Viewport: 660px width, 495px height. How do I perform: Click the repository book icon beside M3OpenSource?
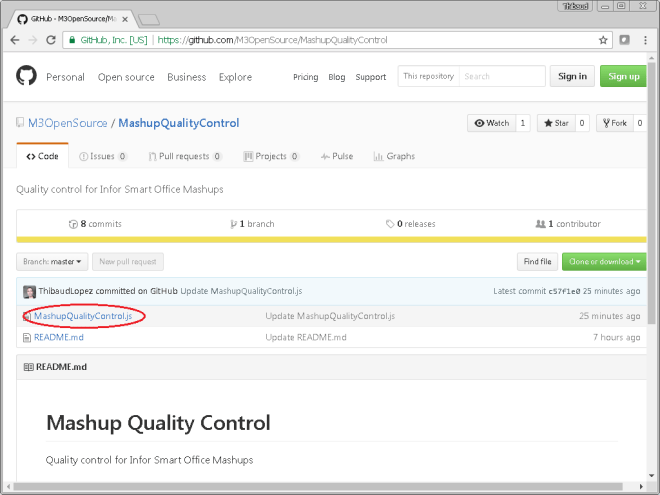21,123
